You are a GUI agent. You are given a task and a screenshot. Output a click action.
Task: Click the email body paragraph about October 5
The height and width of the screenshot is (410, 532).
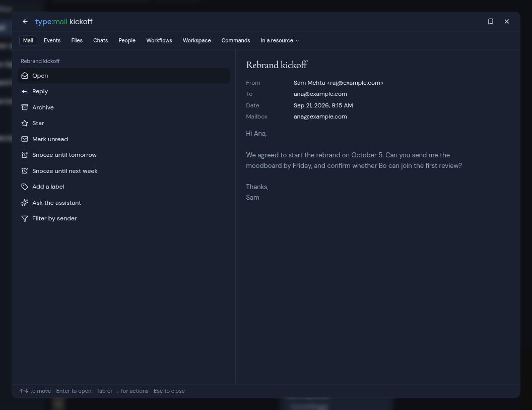(x=354, y=160)
